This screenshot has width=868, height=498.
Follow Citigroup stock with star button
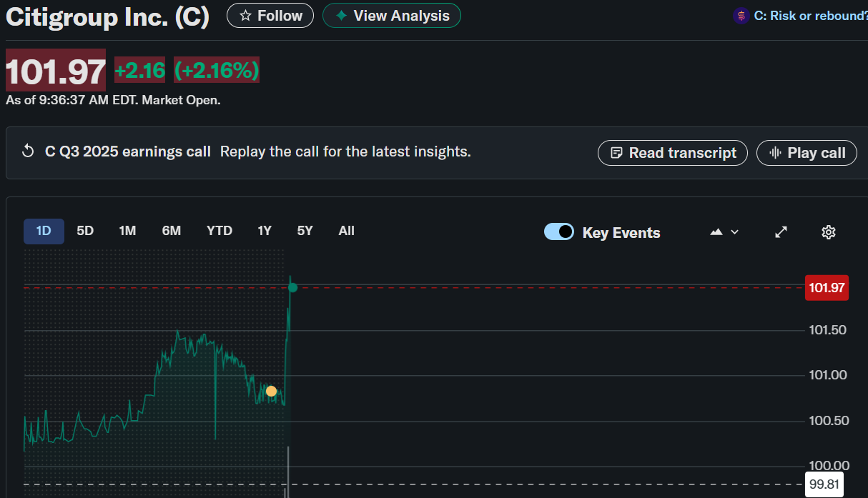pyautogui.click(x=270, y=15)
